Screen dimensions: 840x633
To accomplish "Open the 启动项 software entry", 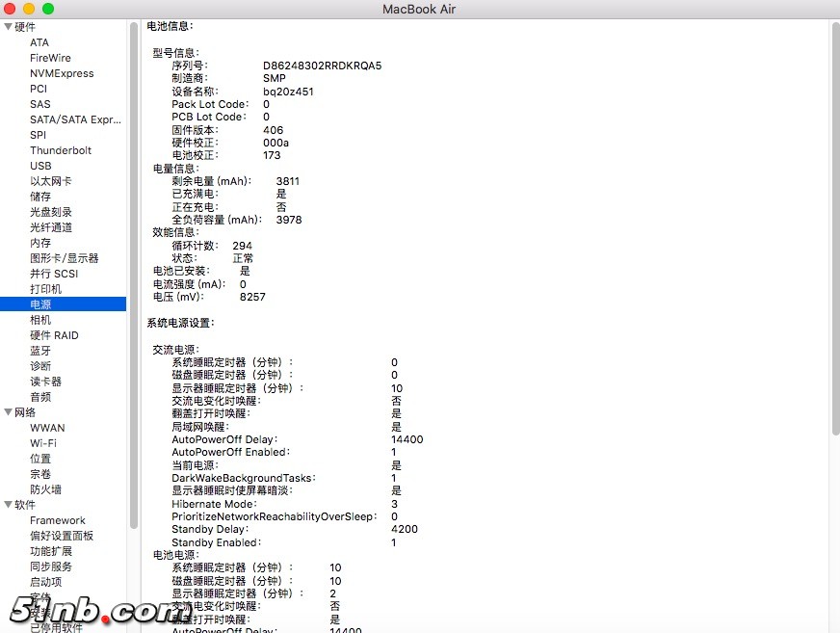I will 46,582.
